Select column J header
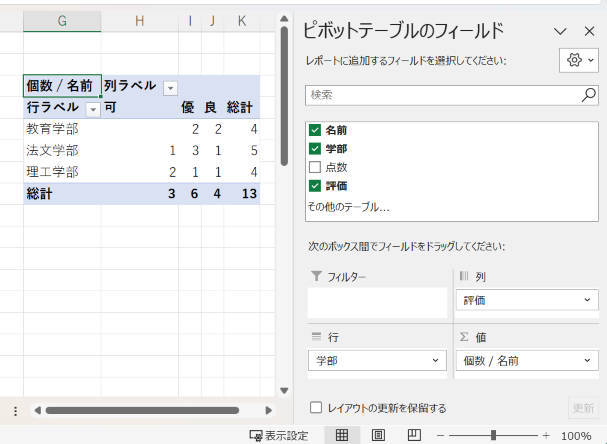 click(x=213, y=21)
